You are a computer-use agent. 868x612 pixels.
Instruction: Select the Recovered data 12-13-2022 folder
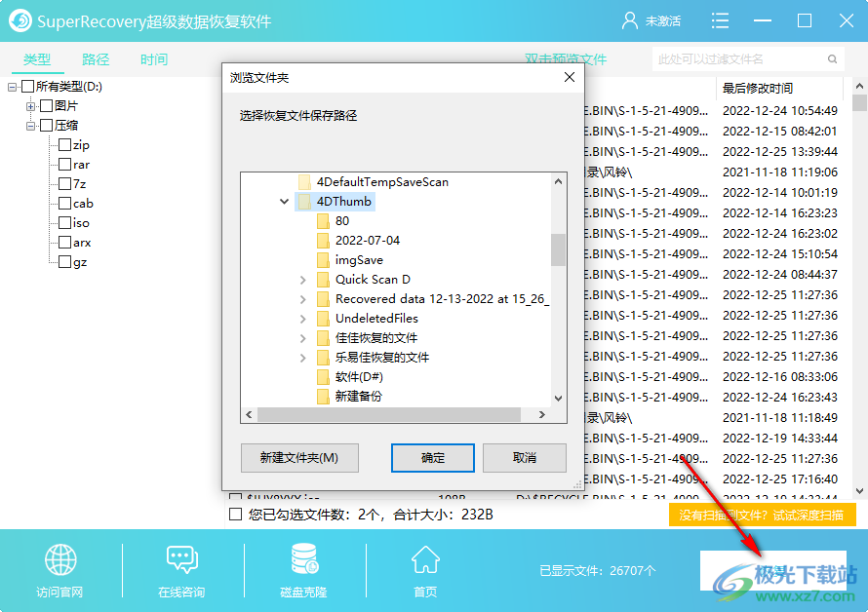(433, 299)
